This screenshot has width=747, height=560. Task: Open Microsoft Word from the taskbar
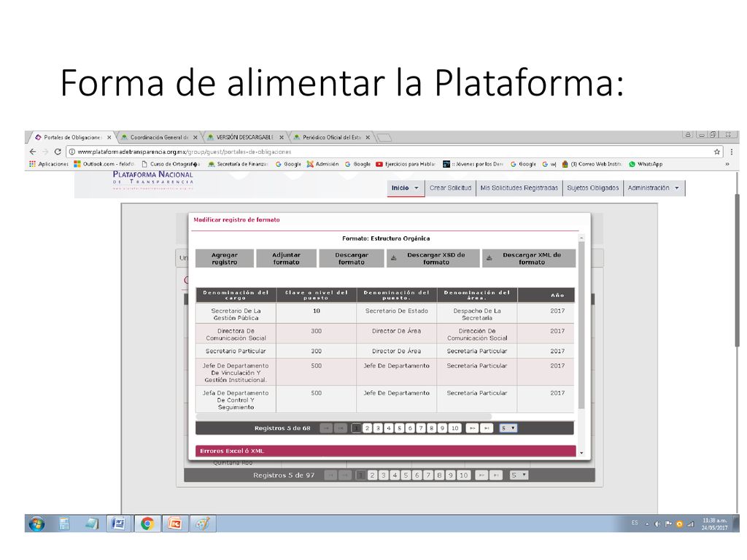tap(118, 524)
